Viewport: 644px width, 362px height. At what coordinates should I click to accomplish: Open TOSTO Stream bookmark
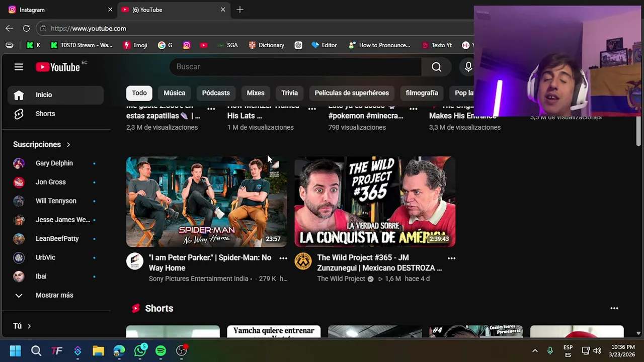[82, 45]
